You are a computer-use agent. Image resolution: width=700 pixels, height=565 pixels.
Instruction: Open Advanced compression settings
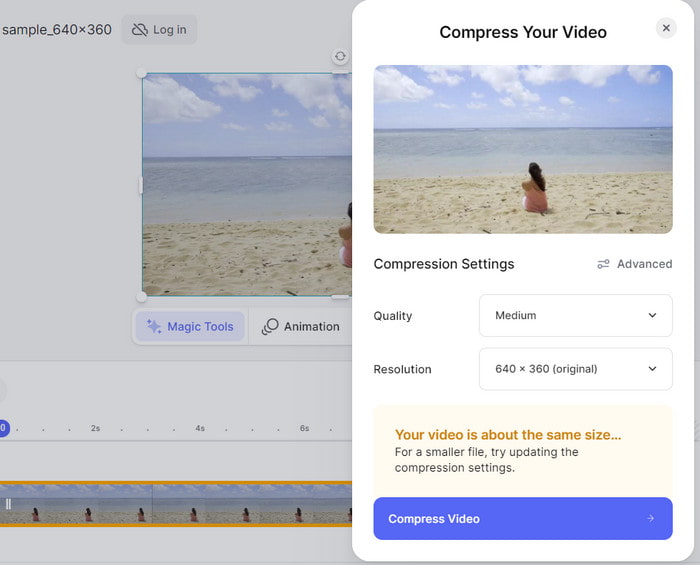pos(634,264)
